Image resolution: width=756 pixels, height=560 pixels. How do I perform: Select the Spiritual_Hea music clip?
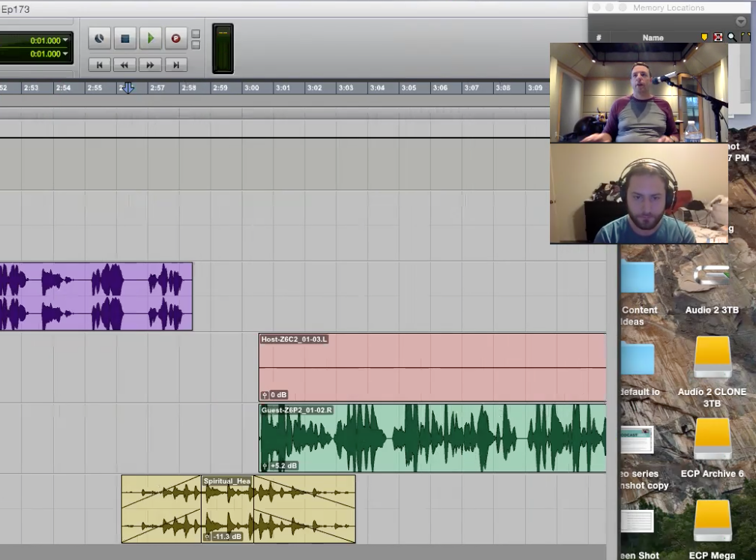(227, 509)
